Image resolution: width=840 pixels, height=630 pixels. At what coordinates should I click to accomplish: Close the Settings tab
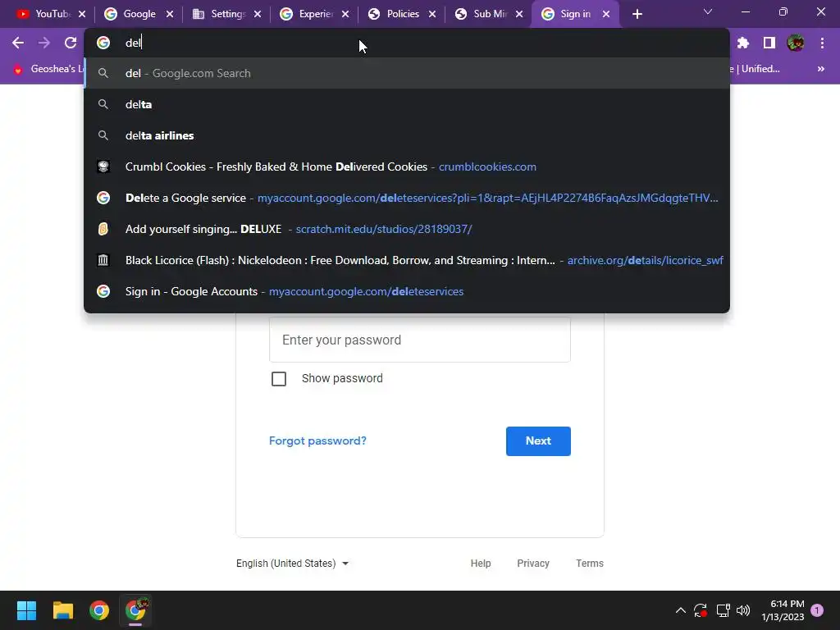[258, 14]
